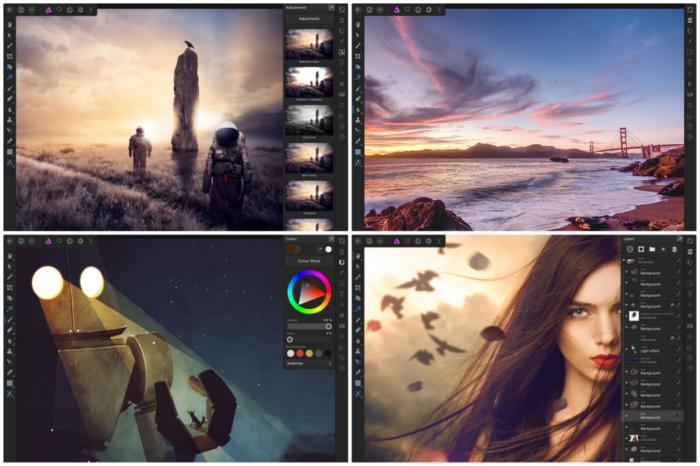Pick the rectangle shape tool in astronaut screenshot
The width and height of the screenshot is (700, 466).
tap(10, 152)
